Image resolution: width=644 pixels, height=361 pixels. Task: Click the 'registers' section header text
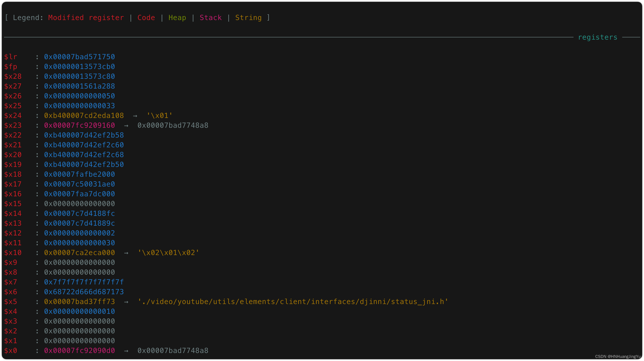597,37
